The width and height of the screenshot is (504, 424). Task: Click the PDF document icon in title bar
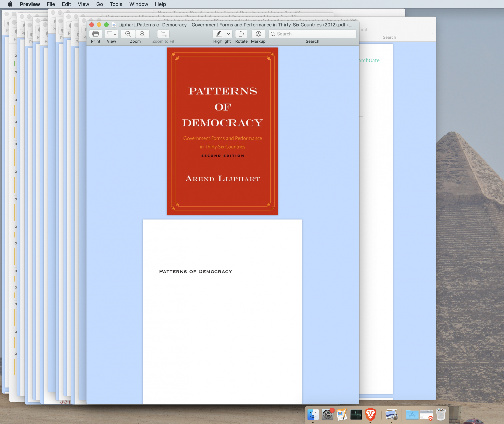point(114,25)
